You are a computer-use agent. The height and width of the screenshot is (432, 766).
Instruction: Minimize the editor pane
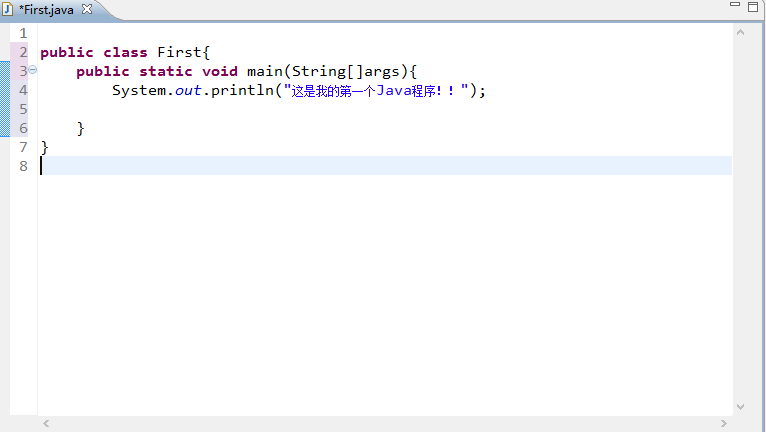(735, 6)
